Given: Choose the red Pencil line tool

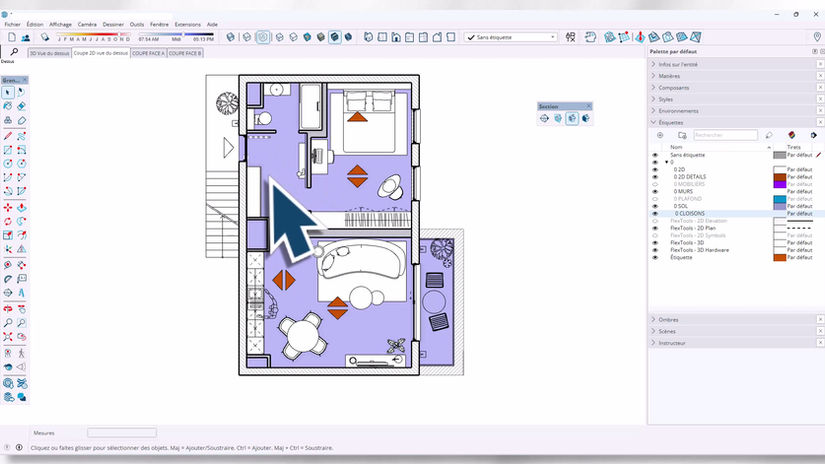Looking at the screenshot, I should tap(8, 136).
